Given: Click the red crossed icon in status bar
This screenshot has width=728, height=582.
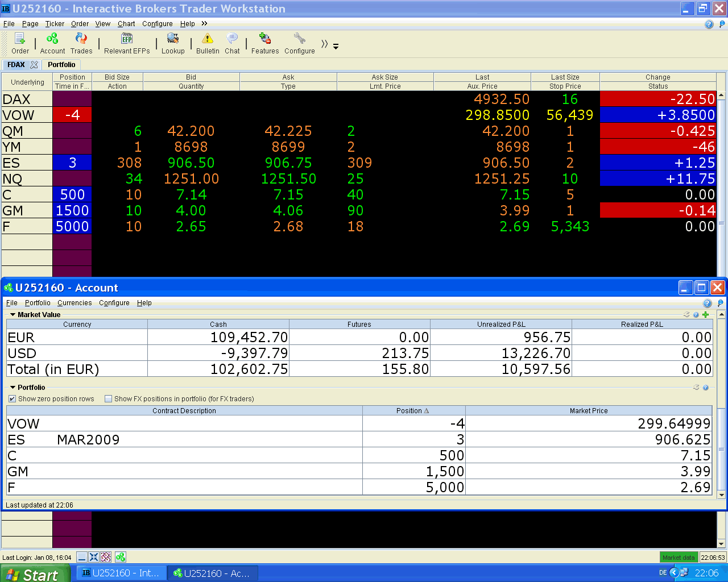Looking at the screenshot, I should pos(106,557).
